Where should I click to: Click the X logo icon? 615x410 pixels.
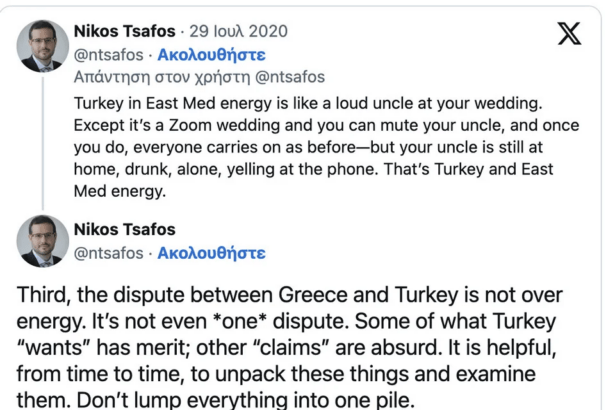pos(569,35)
